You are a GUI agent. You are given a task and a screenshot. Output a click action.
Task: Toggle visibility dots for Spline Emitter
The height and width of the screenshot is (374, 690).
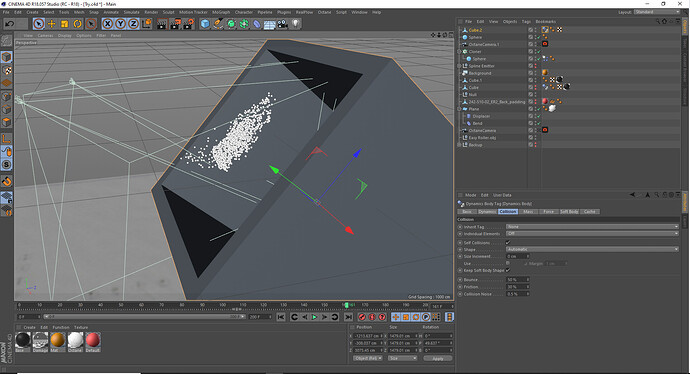point(536,66)
